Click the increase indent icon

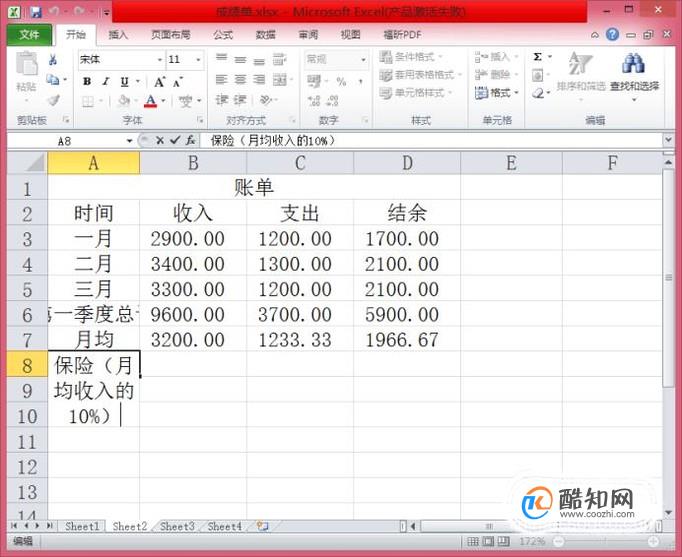click(241, 100)
